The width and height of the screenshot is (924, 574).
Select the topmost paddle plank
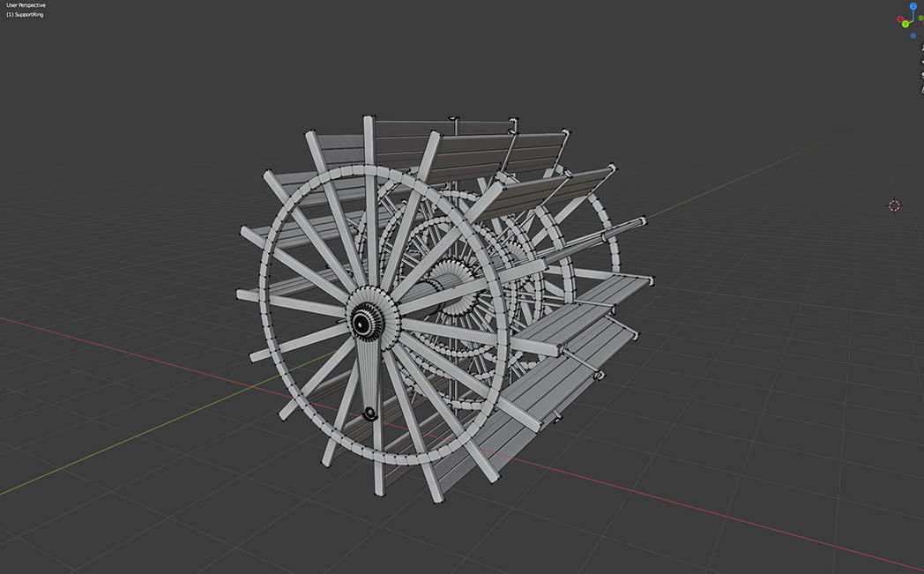click(414, 128)
